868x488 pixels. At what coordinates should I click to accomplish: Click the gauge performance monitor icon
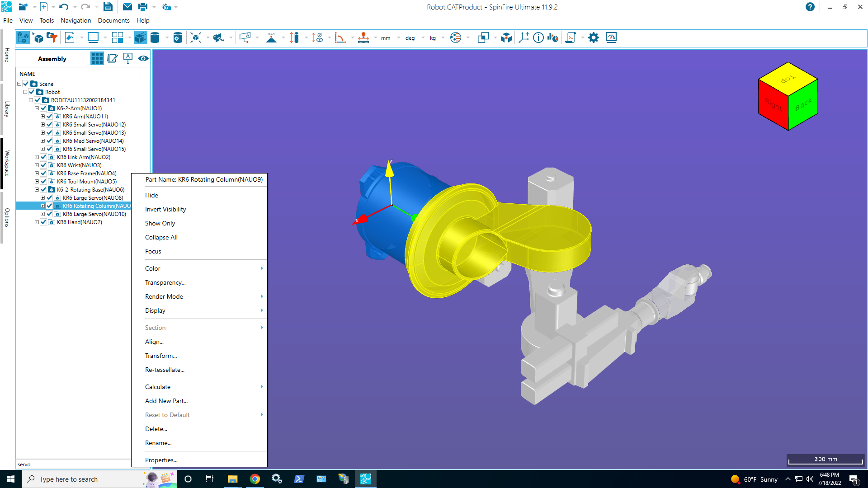pyautogui.click(x=611, y=38)
